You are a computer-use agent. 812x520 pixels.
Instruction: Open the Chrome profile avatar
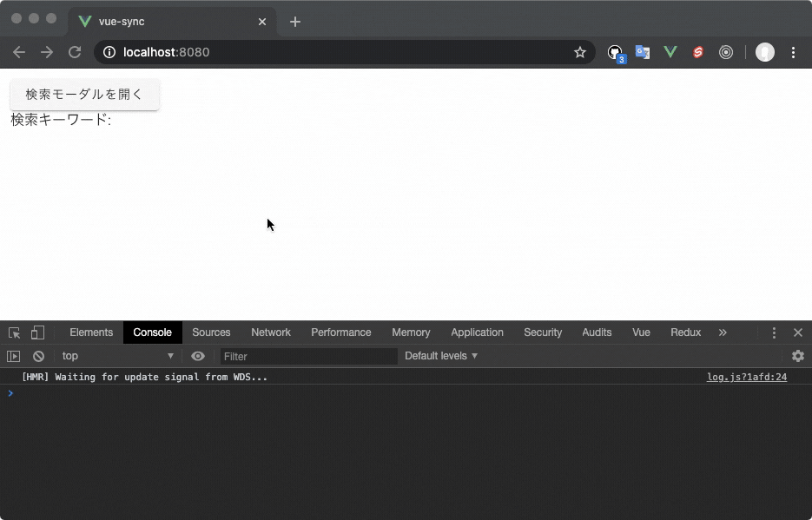(764, 52)
